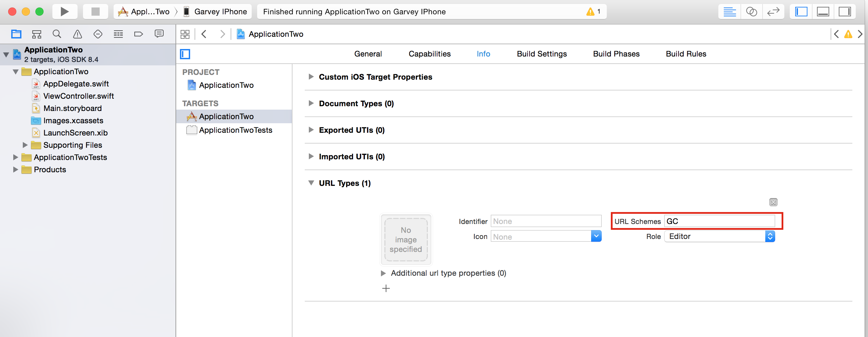Open the Icon combo box dropdown
868x337 pixels.
[x=596, y=236]
